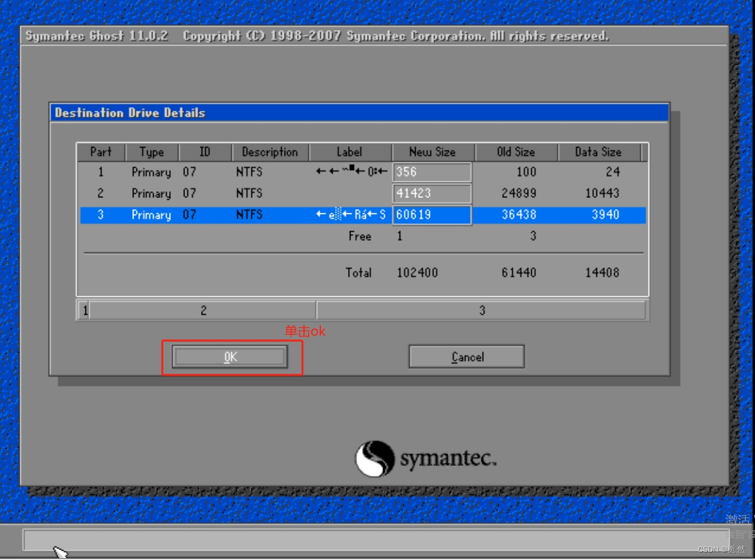755x560 pixels.
Task: Select partition 3 segment in layout bar
Action: 481,310
